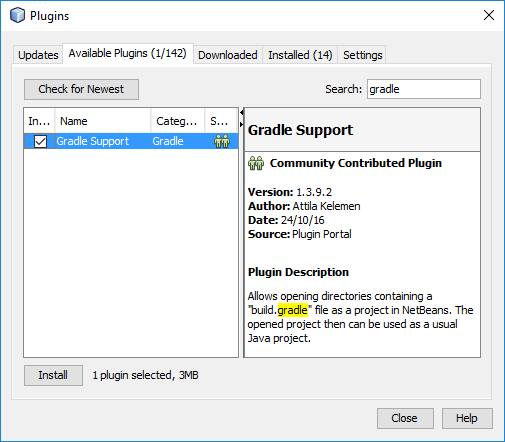Screen dimensions: 505x442
Task: Click the Plugins cube icon in title bar
Action: click(x=17, y=15)
